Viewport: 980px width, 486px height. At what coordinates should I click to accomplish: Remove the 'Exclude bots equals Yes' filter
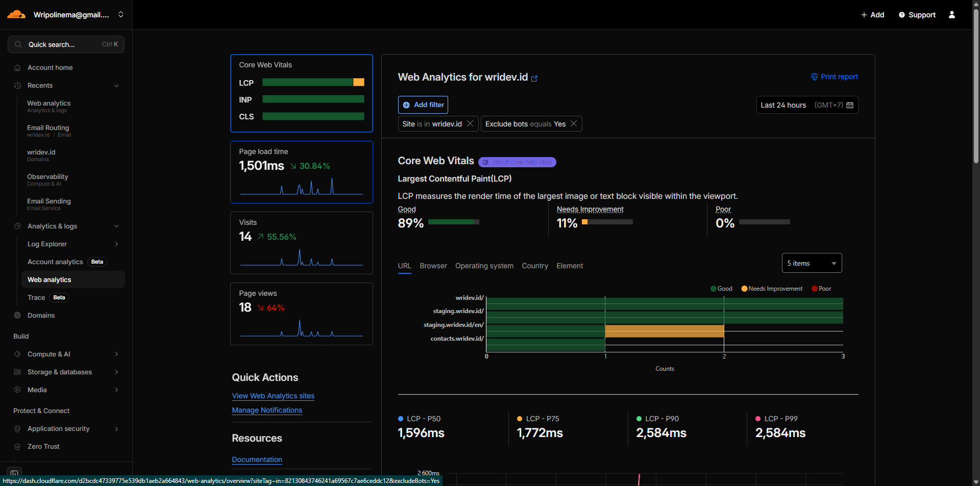[x=574, y=124]
